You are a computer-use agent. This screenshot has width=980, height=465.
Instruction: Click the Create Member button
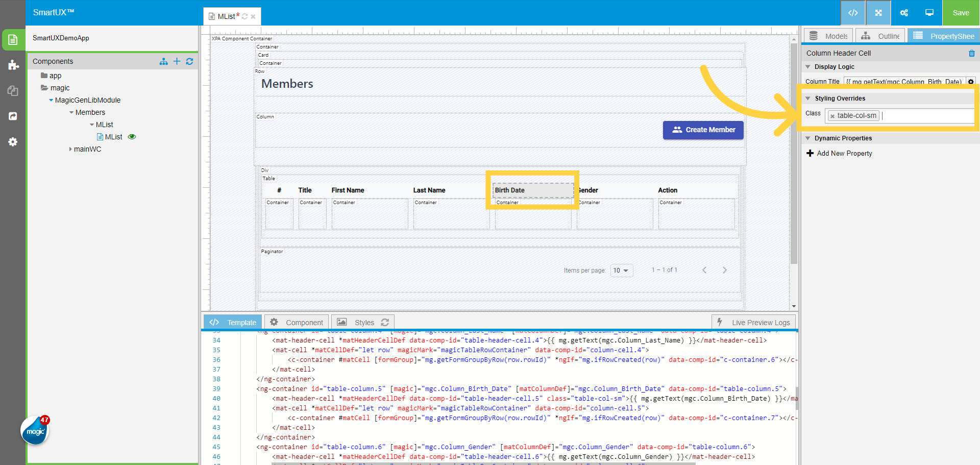tap(703, 130)
